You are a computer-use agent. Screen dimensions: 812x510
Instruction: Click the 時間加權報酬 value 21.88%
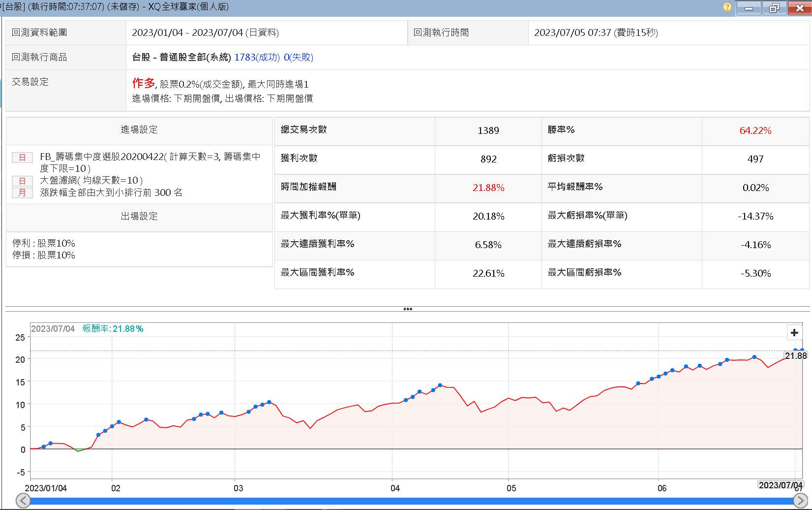tap(488, 188)
